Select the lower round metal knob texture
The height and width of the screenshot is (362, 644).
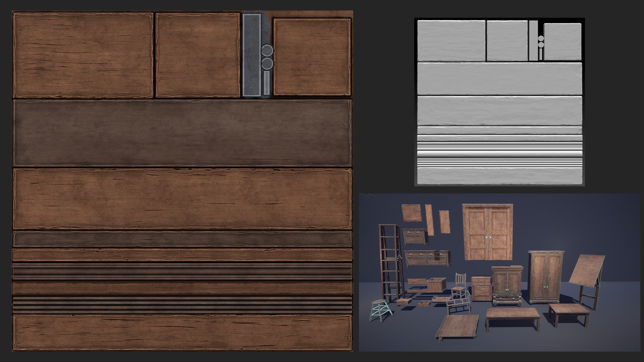267,63
